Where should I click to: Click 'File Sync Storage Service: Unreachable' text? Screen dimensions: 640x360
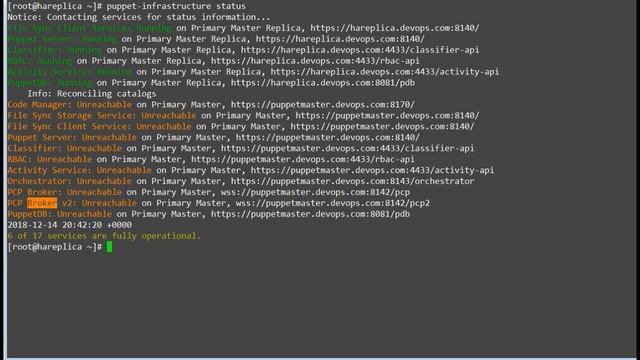102,116
